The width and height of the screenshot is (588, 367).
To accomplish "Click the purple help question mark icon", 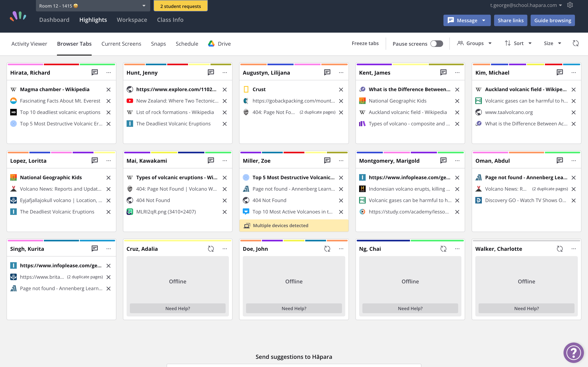I will 573,353.
